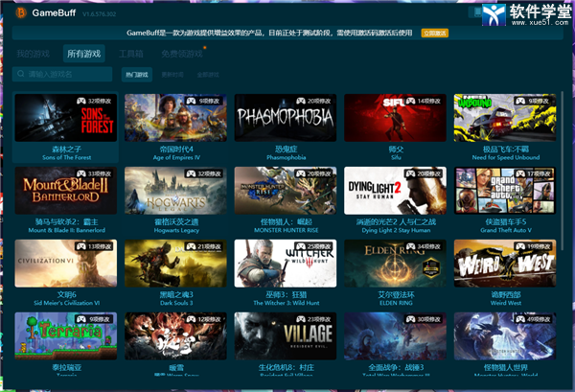
Task: Open the Dark Souls 3 cover image
Action: (175, 264)
